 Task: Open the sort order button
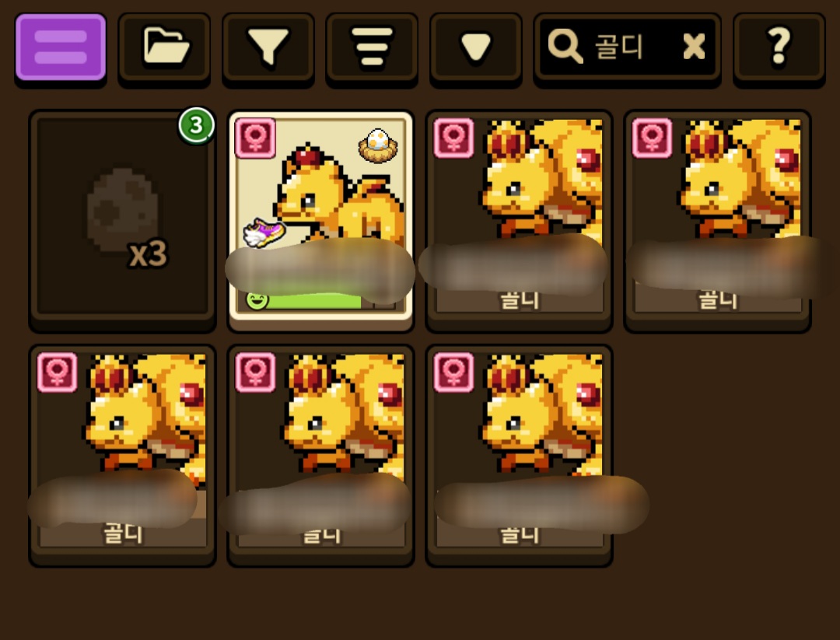pyautogui.click(x=372, y=47)
